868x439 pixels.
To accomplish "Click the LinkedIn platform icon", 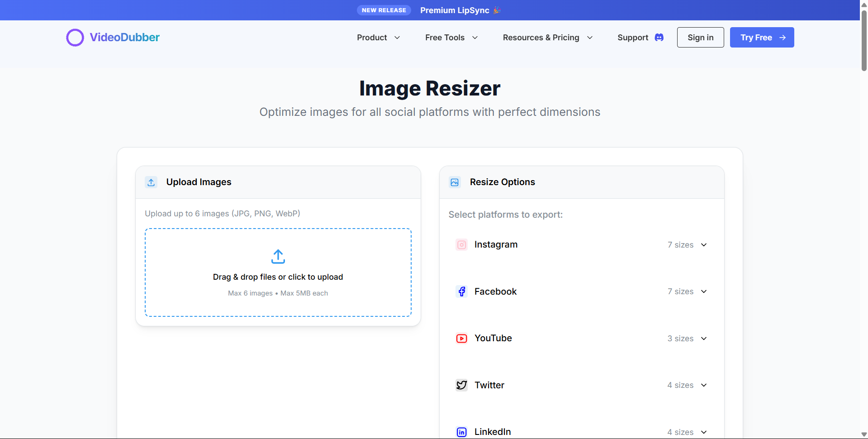I will [461, 432].
